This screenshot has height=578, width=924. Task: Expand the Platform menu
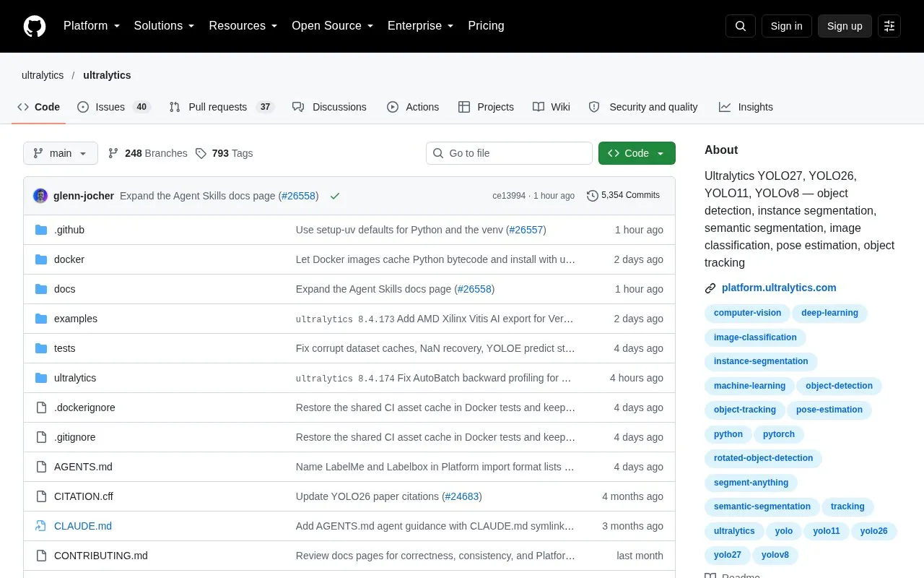[x=92, y=26]
